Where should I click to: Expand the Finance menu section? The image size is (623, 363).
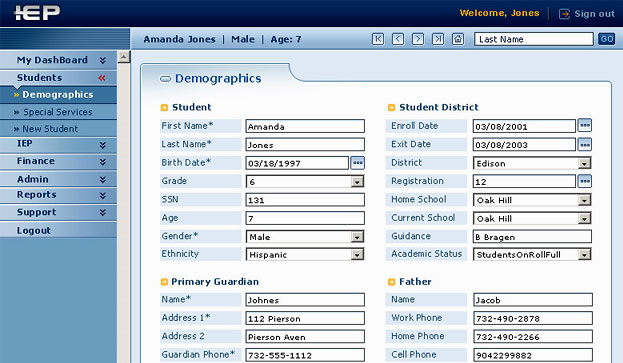pyautogui.click(x=103, y=162)
